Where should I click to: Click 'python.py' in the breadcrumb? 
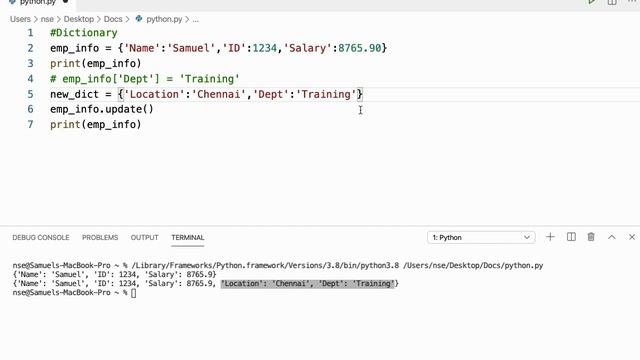164,19
